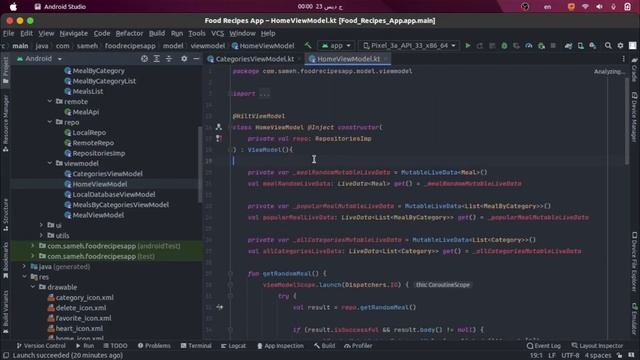This screenshot has width=640, height=360.
Task: Toggle Gradle right side panel
Action: tap(634, 69)
